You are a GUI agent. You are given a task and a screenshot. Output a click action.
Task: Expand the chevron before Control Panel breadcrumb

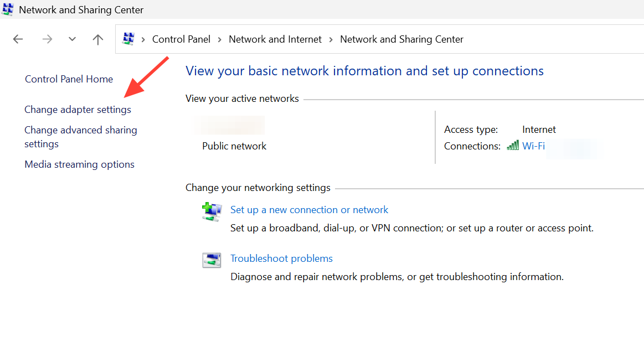click(143, 39)
